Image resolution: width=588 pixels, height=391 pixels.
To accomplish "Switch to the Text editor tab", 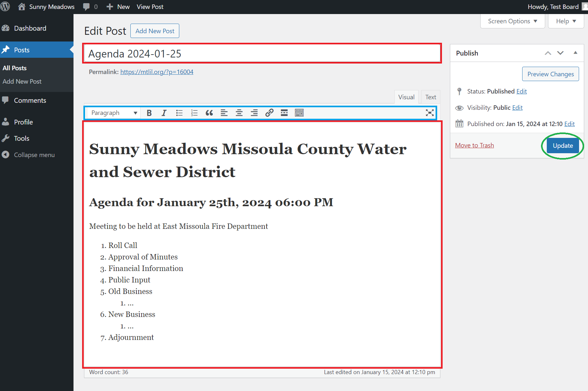I will pyautogui.click(x=430, y=97).
